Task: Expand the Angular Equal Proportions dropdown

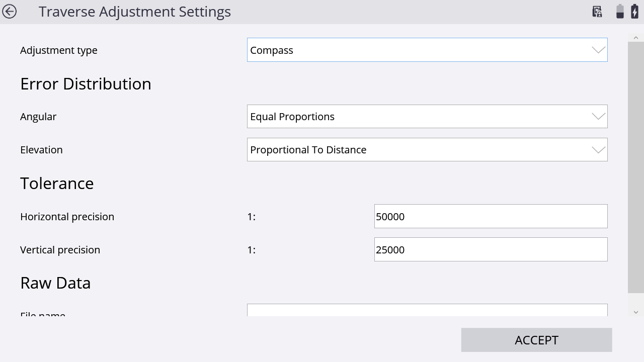Action: [427, 116]
